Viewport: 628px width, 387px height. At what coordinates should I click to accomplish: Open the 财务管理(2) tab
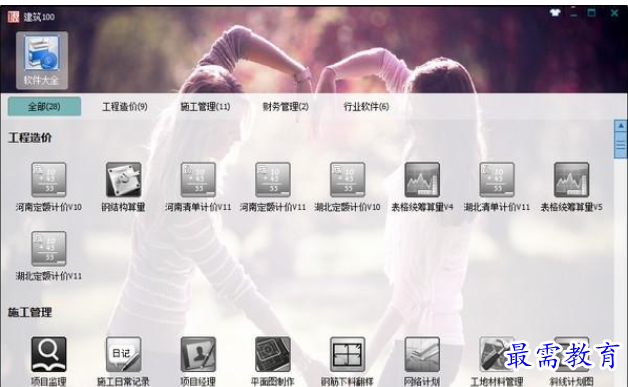286,107
